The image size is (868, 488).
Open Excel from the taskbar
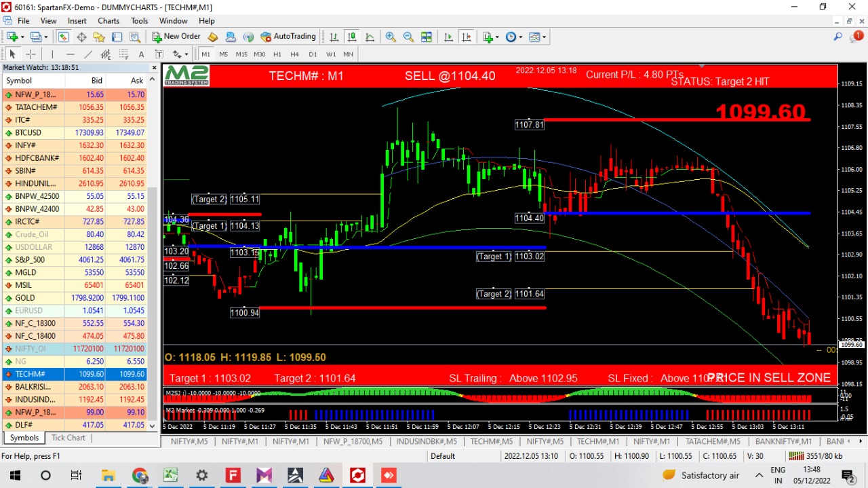pos(170,475)
